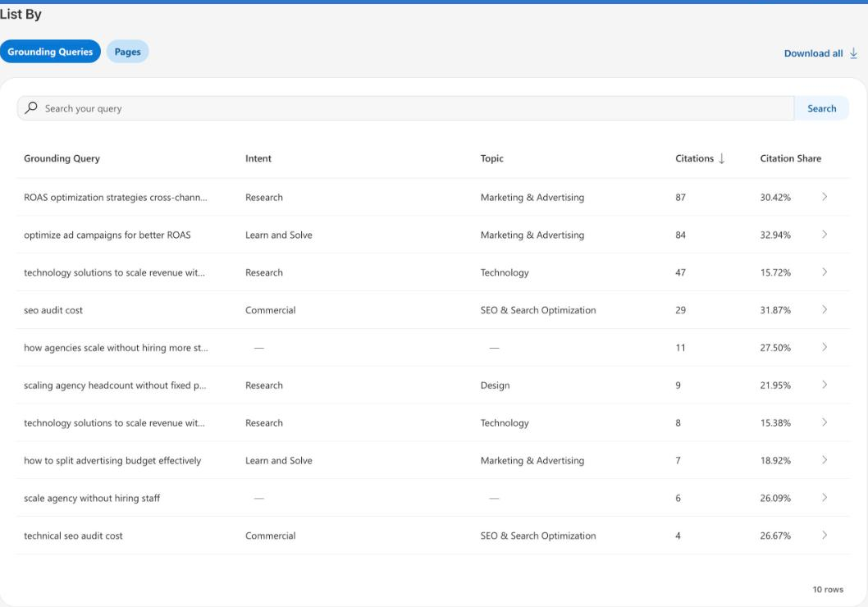868x607 pixels.
Task: Click the 32.94% citation share value
Action: click(775, 235)
